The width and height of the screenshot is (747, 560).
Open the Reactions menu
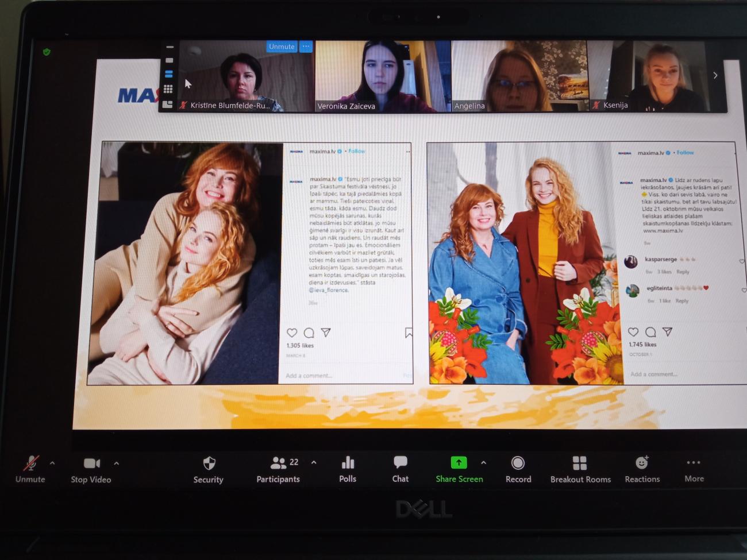click(x=642, y=469)
